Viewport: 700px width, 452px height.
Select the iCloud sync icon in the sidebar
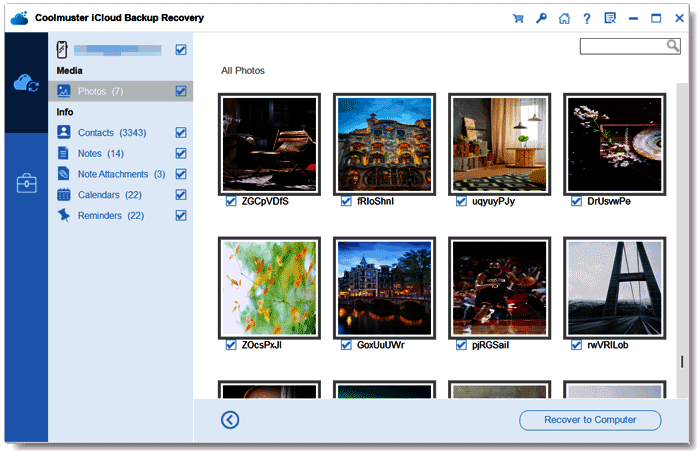click(26, 83)
